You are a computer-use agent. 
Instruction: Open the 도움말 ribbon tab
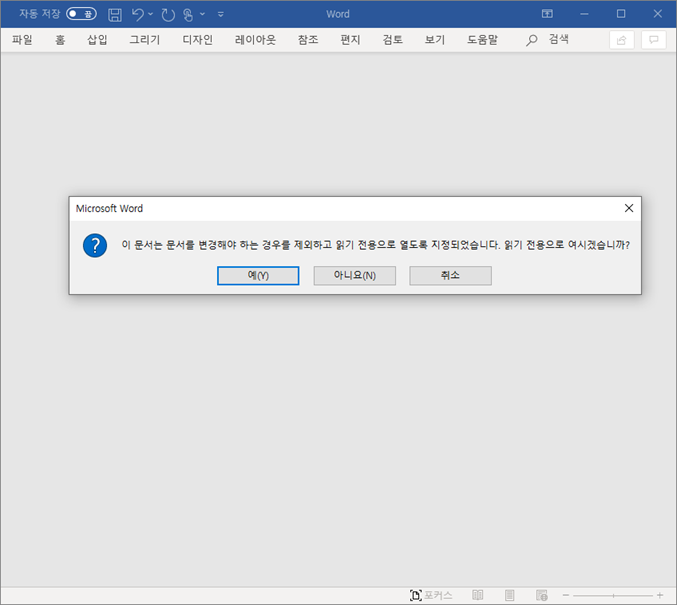(x=482, y=40)
